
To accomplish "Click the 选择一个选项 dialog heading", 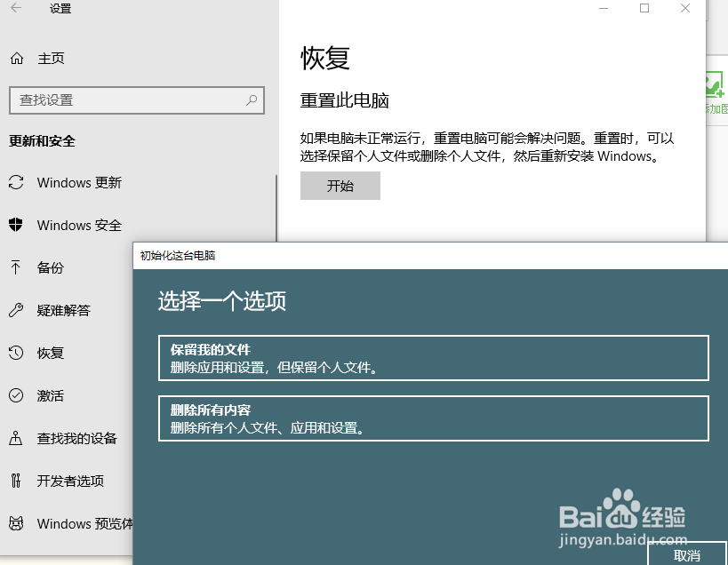I will coord(222,300).
